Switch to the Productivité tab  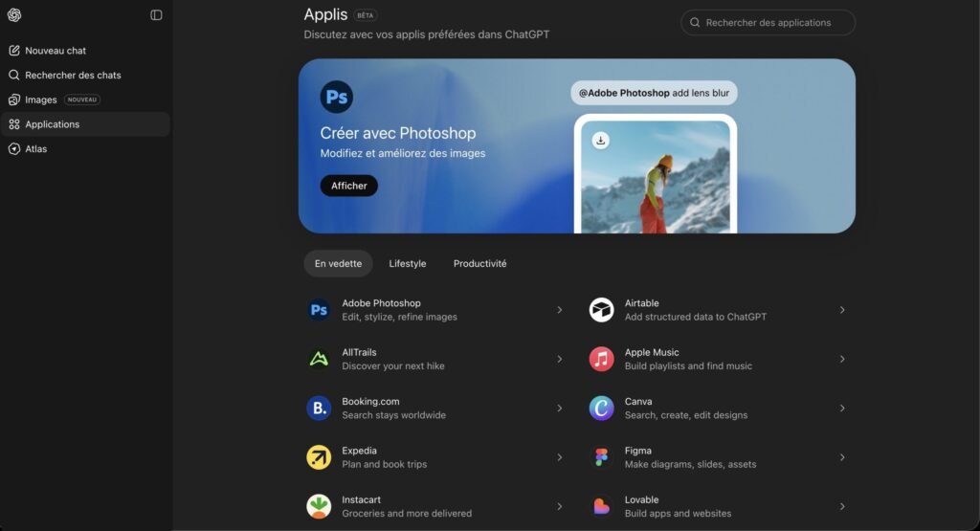pyautogui.click(x=479, y=264)
